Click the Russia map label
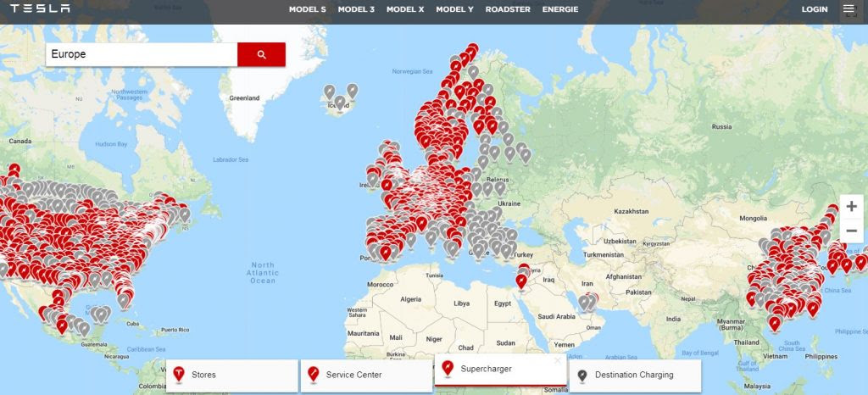Screen dimensions: 868x395 click(721, 126)
